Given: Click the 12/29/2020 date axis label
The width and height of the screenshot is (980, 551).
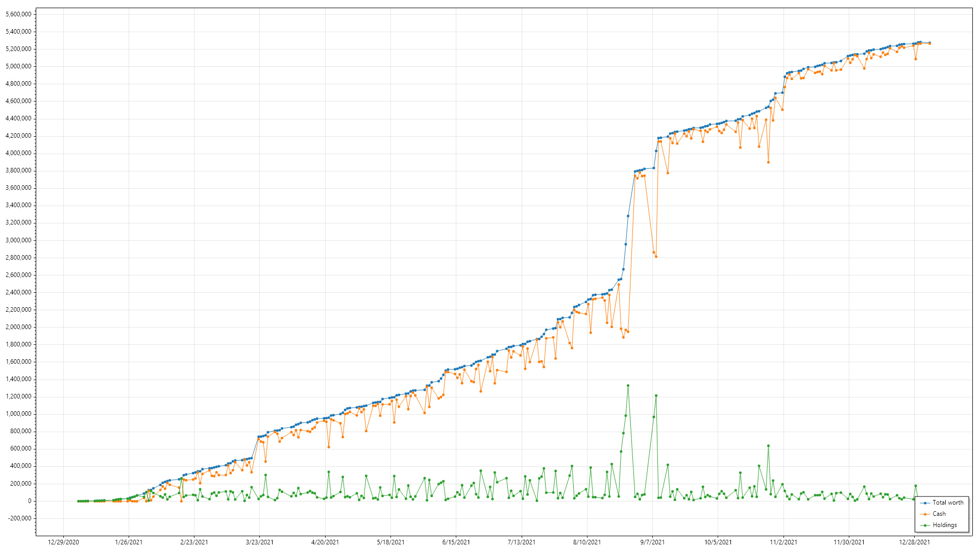Looking at the screenshot, I should tap(63, 542).
